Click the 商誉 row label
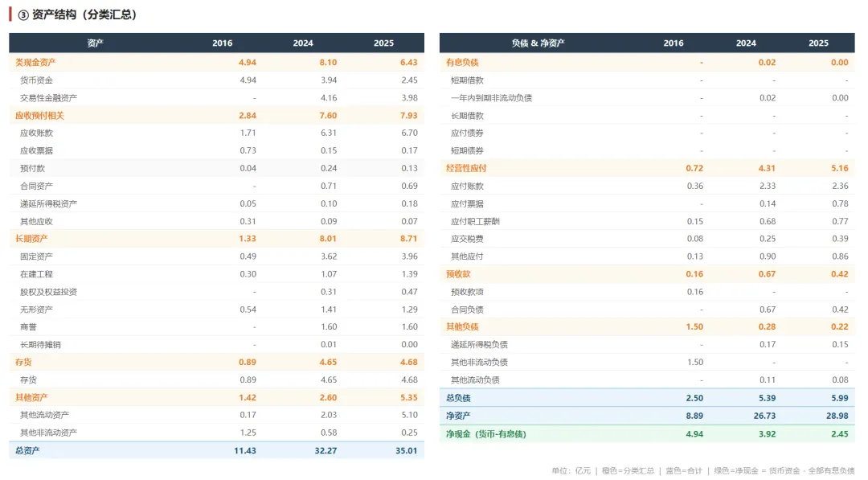The image size is (868, 480). pyautogui.click(x=28, y=327)
